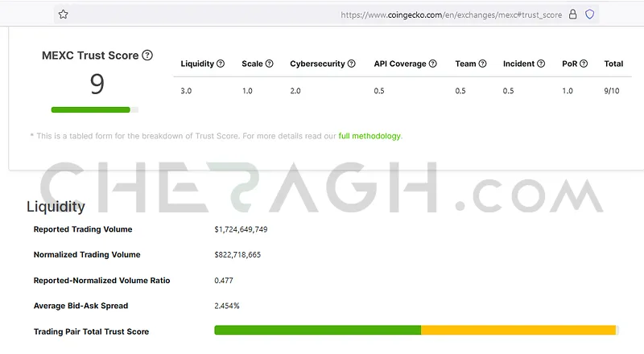Click the shield tracking protection icon

point(590,14)
